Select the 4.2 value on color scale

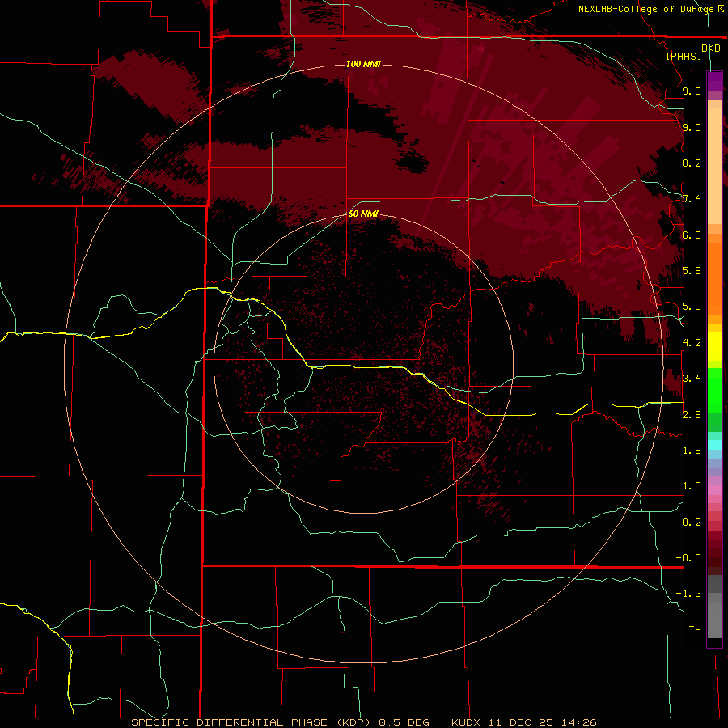[x=692, y=343]
